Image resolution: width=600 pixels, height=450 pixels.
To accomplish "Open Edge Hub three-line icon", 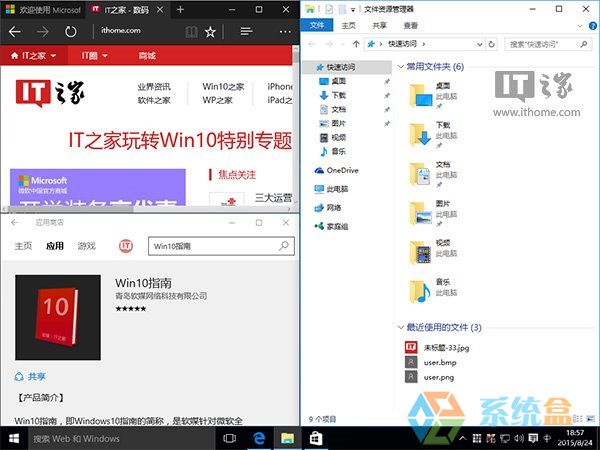I will (246, 31).
